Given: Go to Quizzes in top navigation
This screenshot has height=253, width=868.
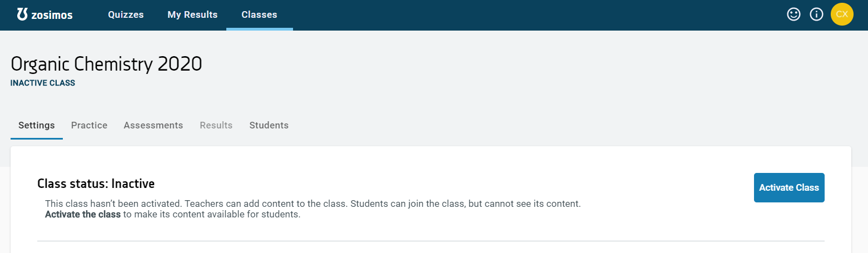Looking at the screenshot, I should tap(126, 15).
